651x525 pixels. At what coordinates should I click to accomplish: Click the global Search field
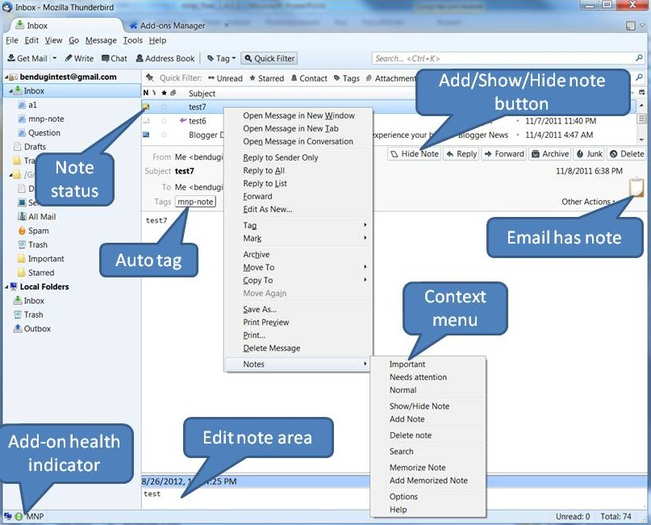[508, 59]
